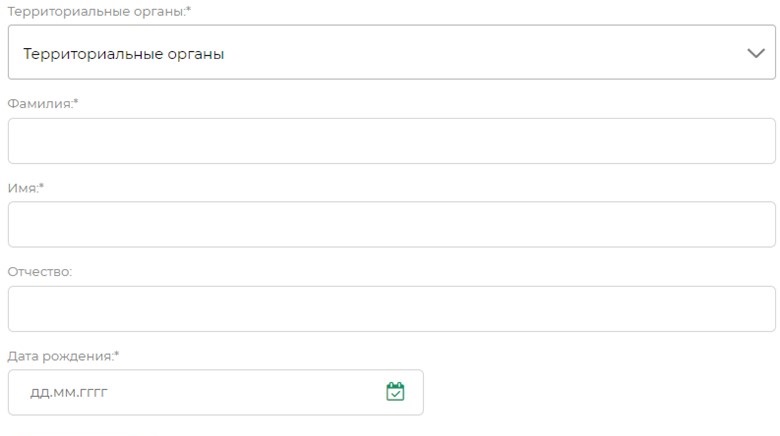Select the Территориальные органы placeholder text in dropdown
The height and width of the screenshot is (436, 780).
[123, 54]
